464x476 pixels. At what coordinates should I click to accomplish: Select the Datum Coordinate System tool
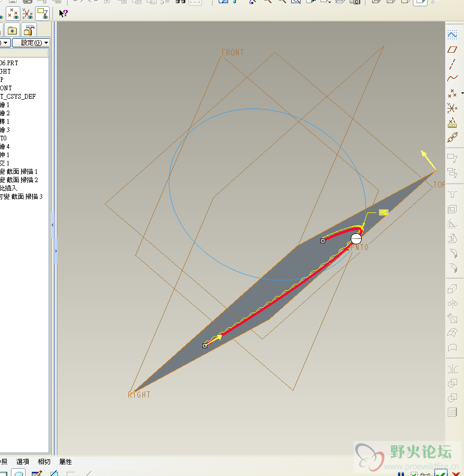[452, 108]
